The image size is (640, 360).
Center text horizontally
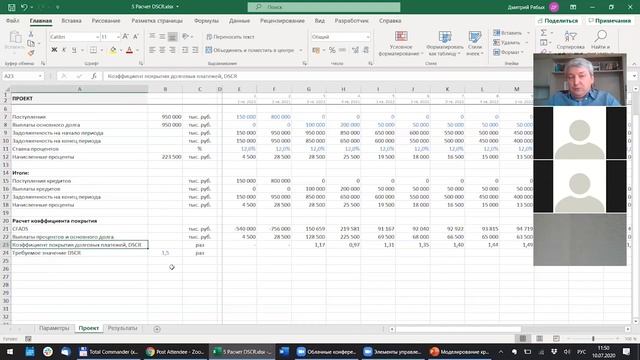162,50
